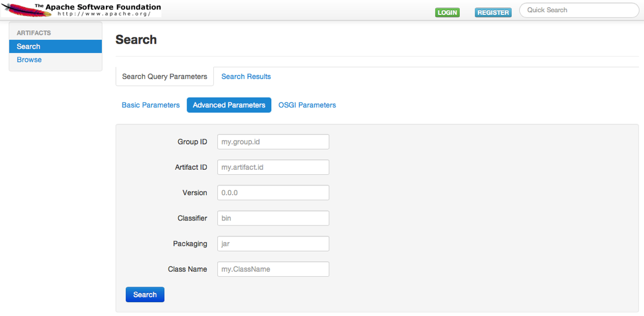Click the Class Name field label

(187, 269)
